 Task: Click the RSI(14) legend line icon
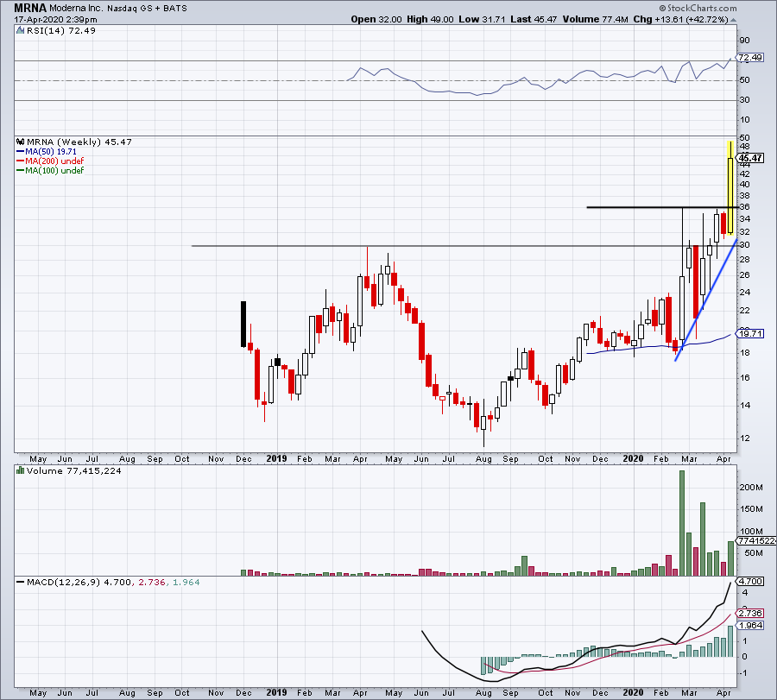(x=21, y=31)
